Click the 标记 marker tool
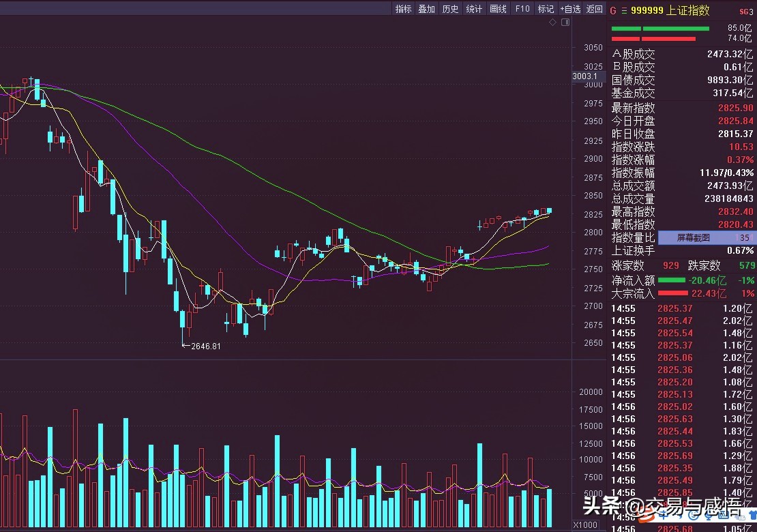Screen dimensions: 757x532 (x=546, y=9)
